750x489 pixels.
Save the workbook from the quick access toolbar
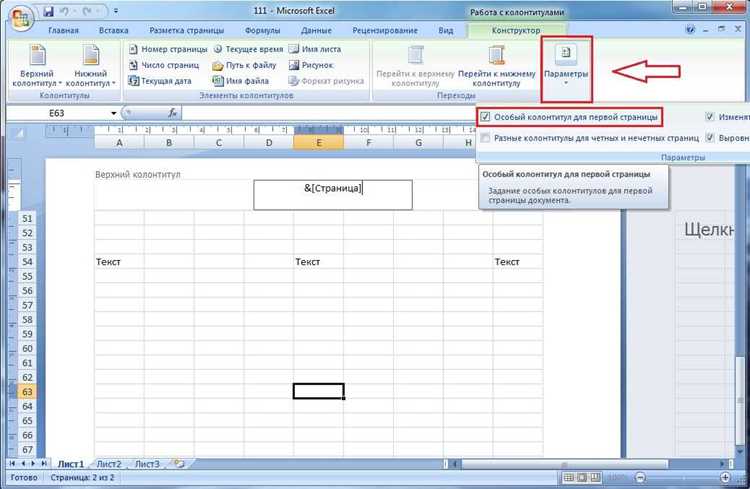point(48,11)
